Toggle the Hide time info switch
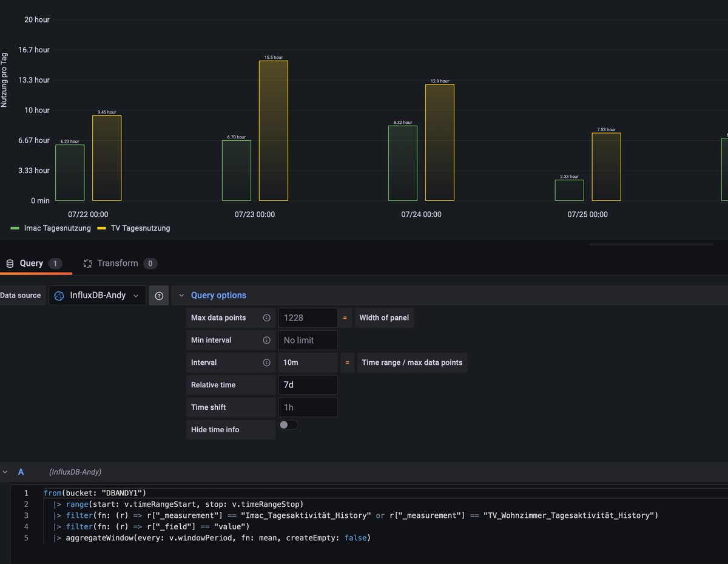 tap(288, 425)
